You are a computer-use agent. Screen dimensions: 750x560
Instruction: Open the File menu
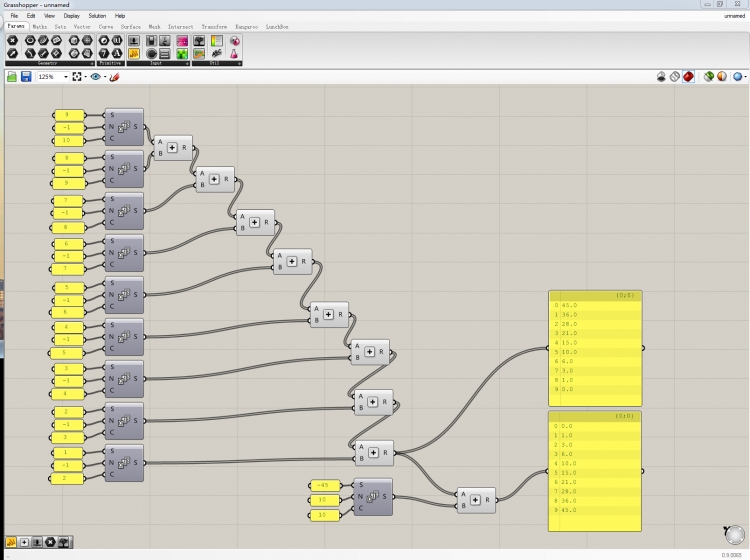[14, 16]
